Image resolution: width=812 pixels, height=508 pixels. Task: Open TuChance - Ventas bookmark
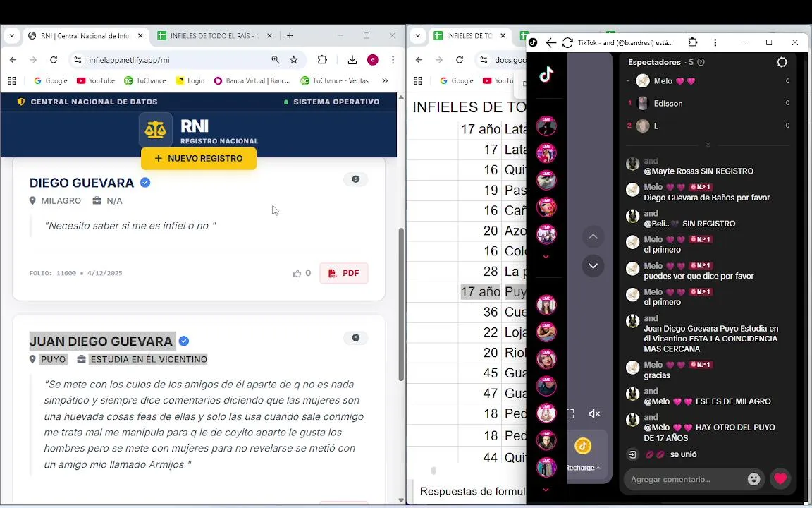335,81
